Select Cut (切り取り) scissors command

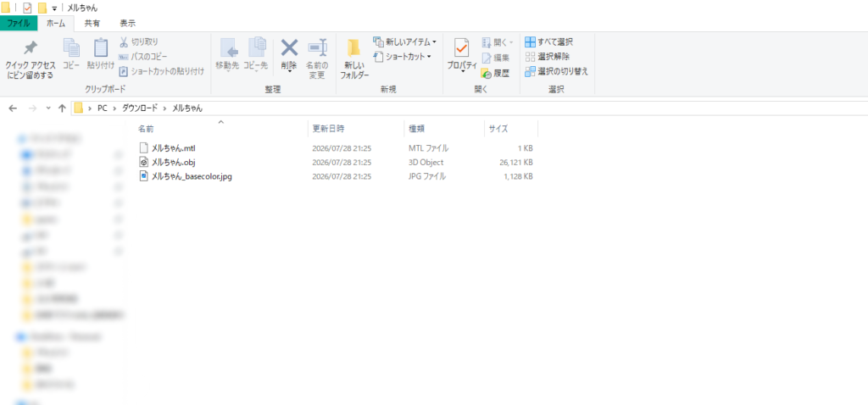click(x=138, y=42)
